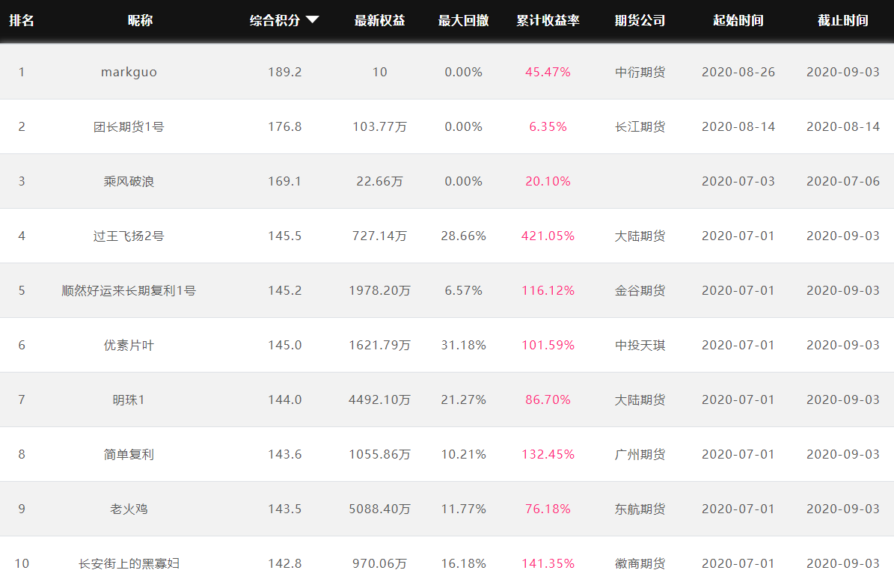The image size is (894, 588).
Task: Select the score value 176.8
Action: (284, 126)
